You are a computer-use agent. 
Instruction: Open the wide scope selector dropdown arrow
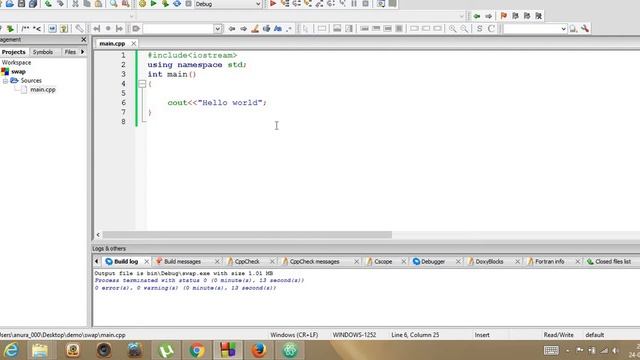click(x=462, y=16)
